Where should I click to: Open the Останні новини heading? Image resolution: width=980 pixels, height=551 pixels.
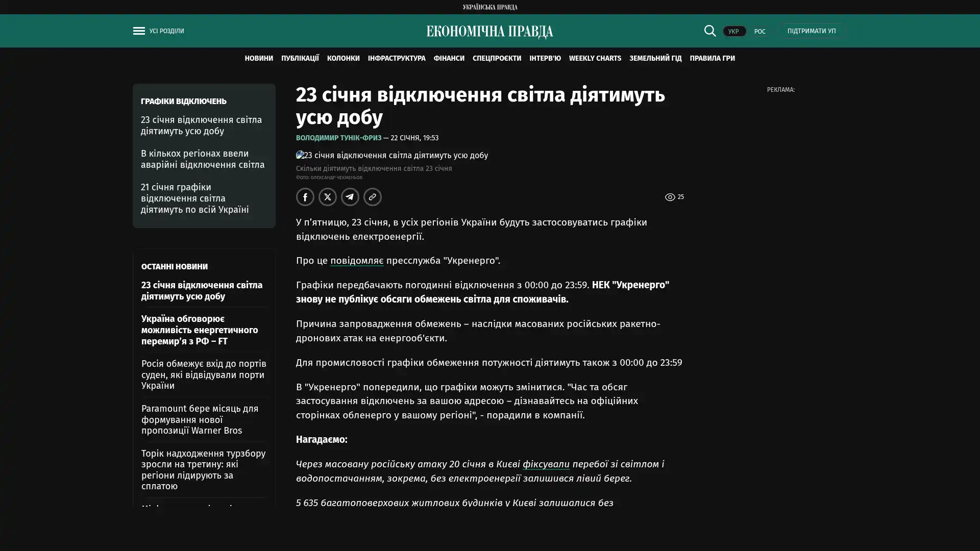(x=175, y=266)
